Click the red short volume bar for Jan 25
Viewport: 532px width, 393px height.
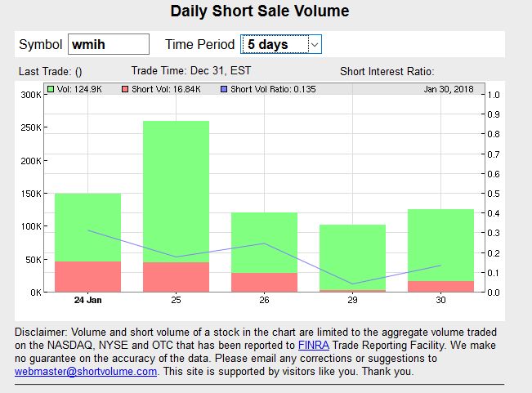177,277
